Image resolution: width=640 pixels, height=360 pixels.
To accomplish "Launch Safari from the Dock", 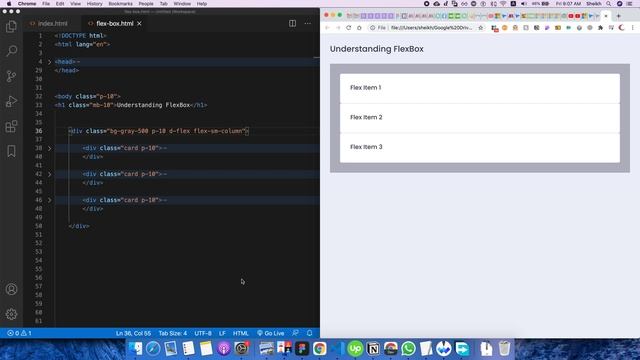I will (153, 349).
